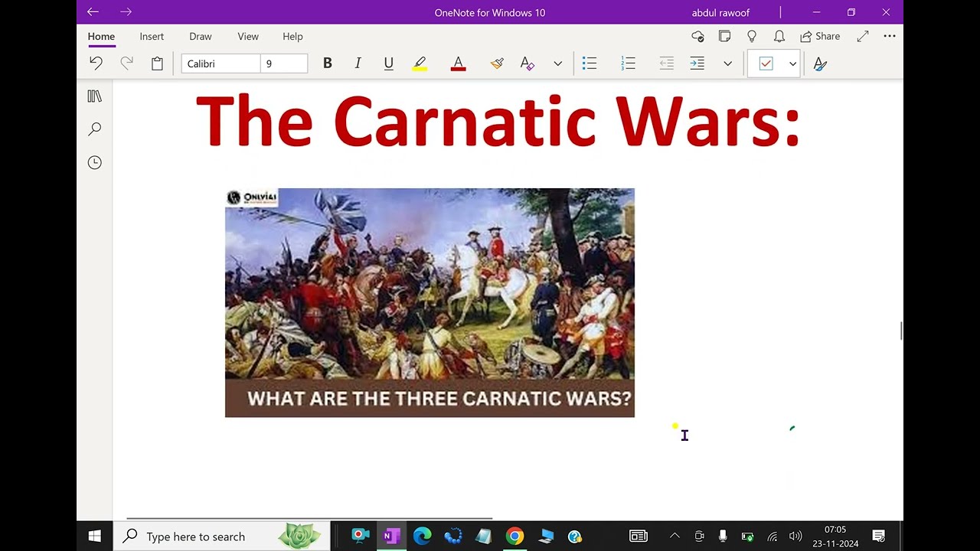
Task: Click the lightbulb Tell Me icon
Action: pos(752,36)
